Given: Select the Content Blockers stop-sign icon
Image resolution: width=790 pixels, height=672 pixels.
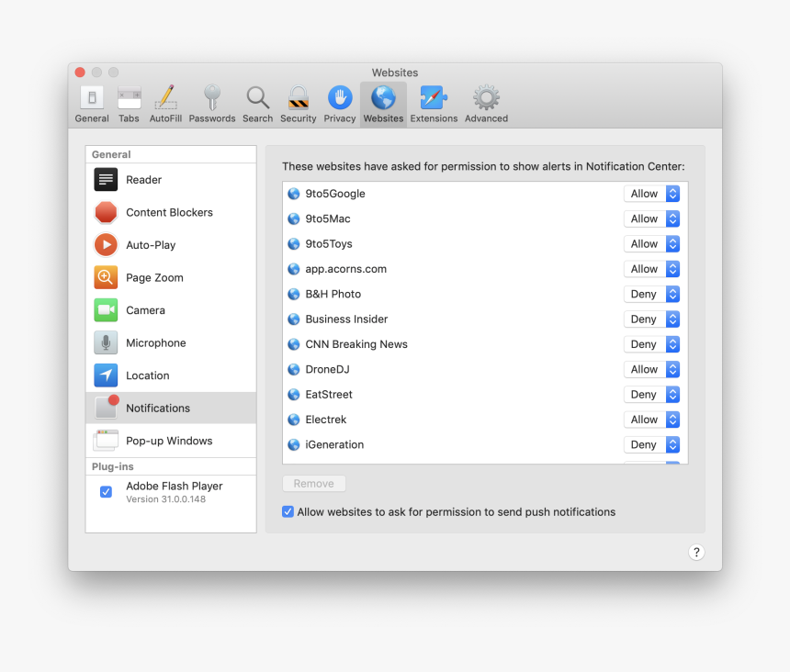Looking at the screenshot, I should click(106, 212).
